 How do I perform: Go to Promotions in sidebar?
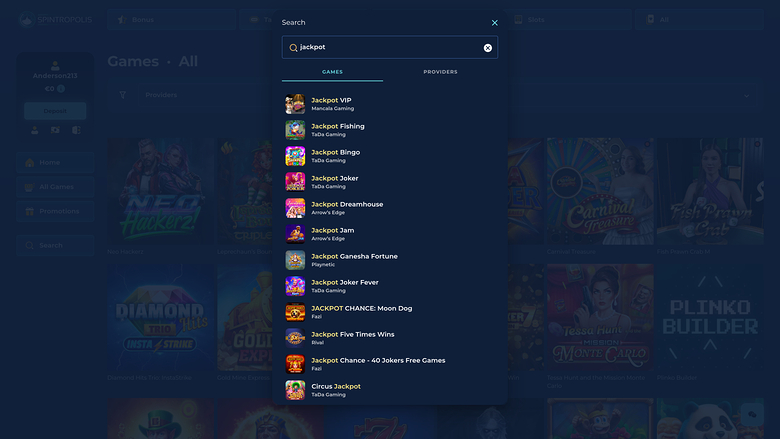point(55,211)
